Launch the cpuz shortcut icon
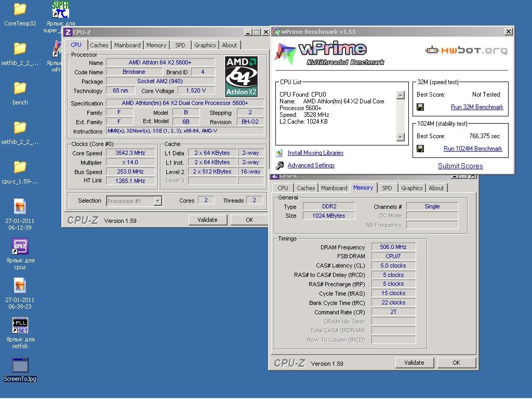The height and width of the screenshot is (399, 532). point(20,246)
